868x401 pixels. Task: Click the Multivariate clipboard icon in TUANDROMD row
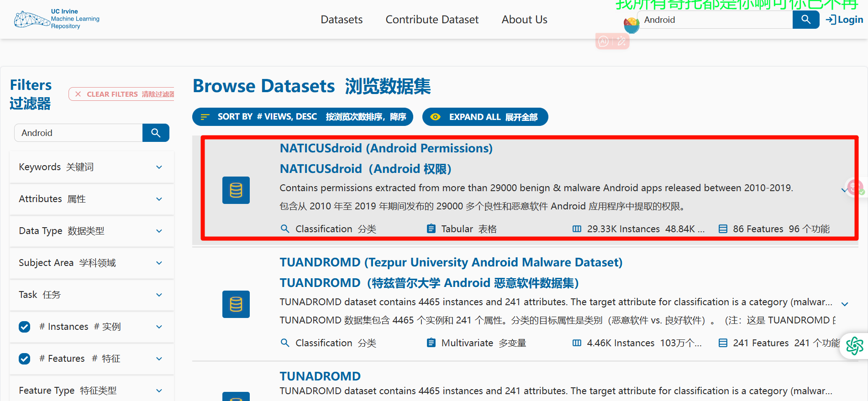pyautogui.click(x=431, y=343)
